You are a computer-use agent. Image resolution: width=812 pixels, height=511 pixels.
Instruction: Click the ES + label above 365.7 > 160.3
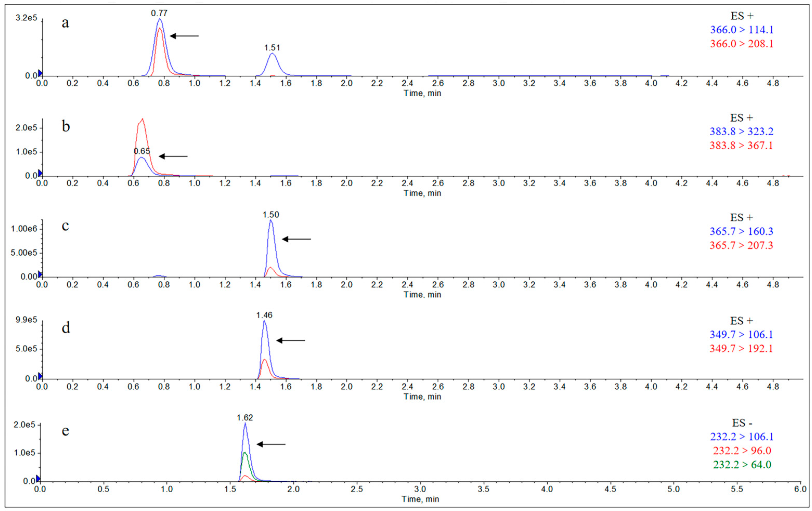[742, 218]
